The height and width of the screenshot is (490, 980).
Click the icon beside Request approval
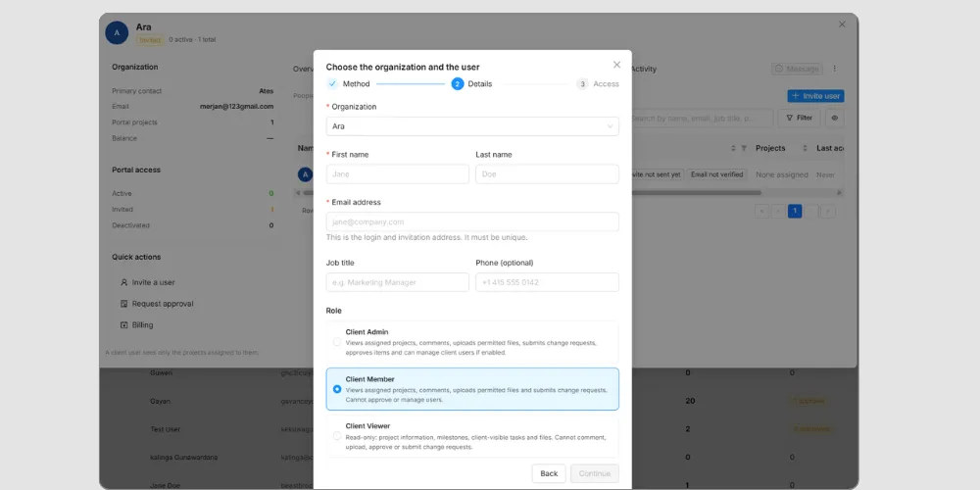(x=123, y=304)
